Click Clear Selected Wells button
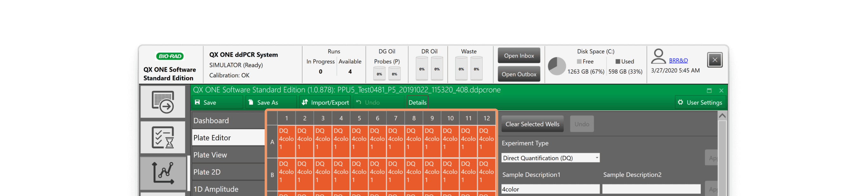Screen dimensions: 868x196 pyautogui.click(x=532, y=124)
